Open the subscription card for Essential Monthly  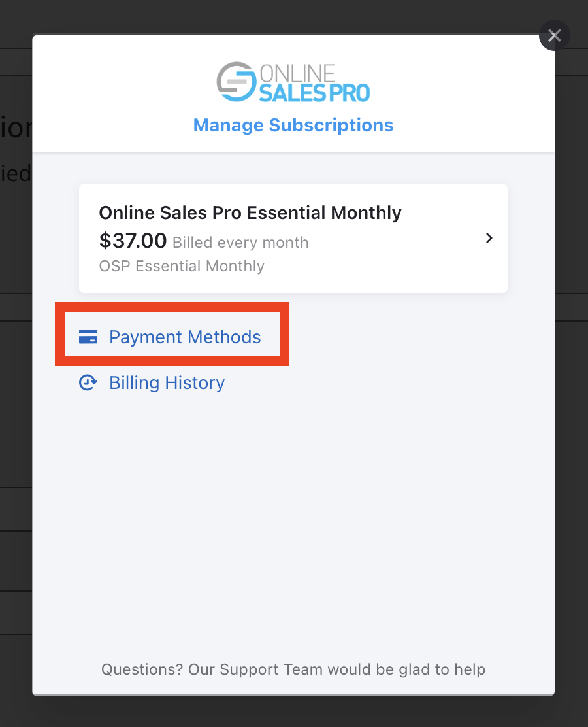(293, 239)
